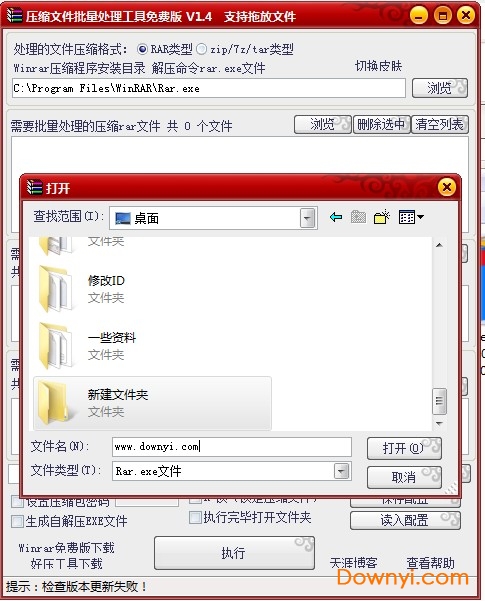Click the 打开 button in dialog
This screenshot has height=601, width=485.
404,448
